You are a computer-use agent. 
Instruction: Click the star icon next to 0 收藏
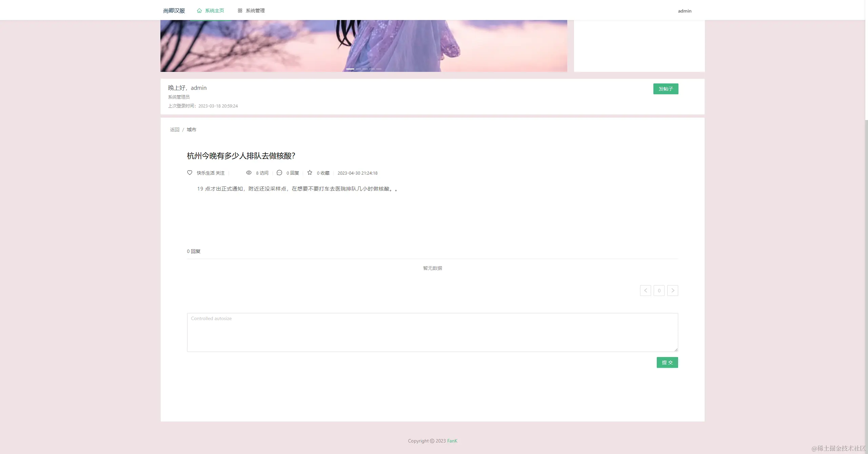point(309,173)
